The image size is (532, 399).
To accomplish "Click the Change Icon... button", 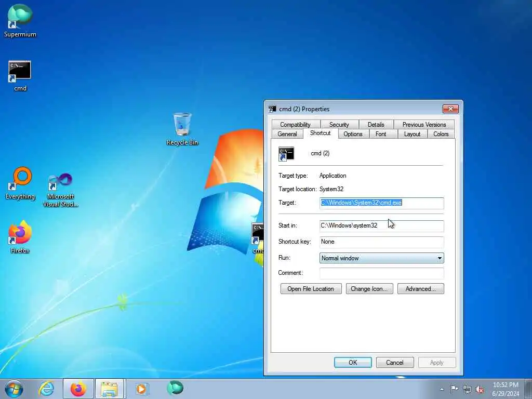I will tap(369, 289).
